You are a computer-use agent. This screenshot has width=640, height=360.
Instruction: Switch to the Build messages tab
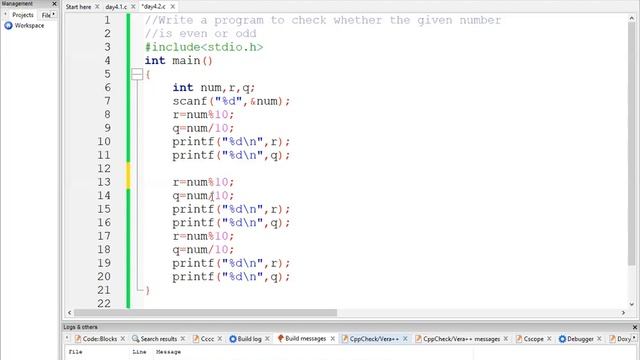pyautogui.click(x=305, y=338)
